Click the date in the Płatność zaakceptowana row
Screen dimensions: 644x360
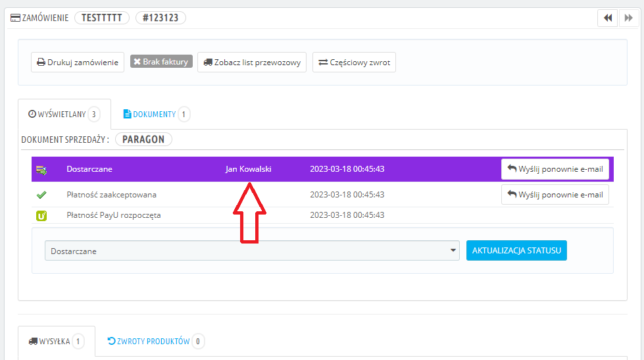click(347, 195)
